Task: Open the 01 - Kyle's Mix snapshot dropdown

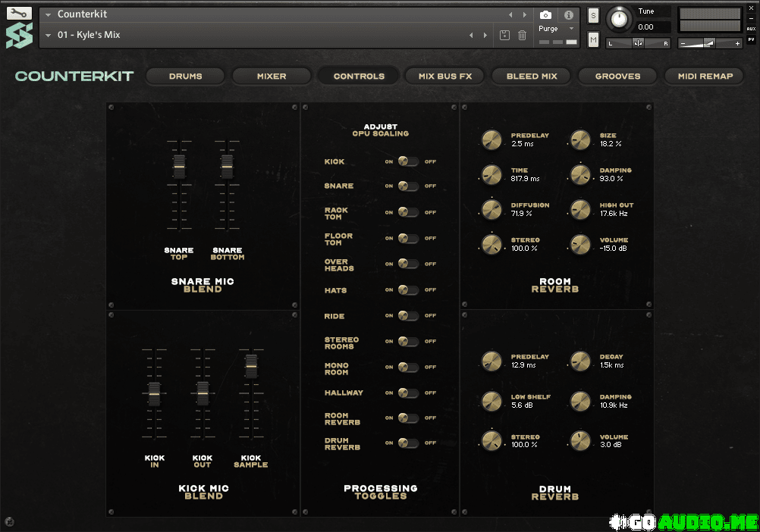Action: point(49,35)
